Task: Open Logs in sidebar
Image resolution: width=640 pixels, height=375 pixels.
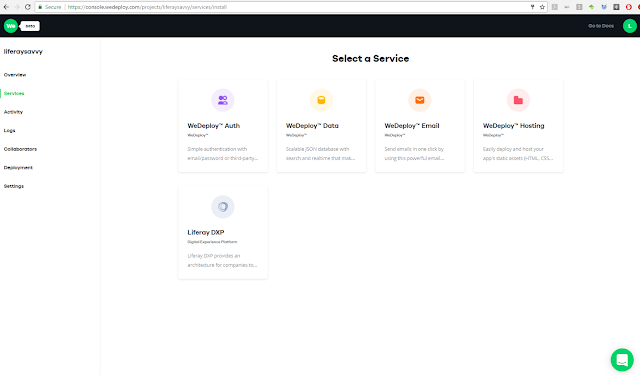Action: tap(9, 131)
